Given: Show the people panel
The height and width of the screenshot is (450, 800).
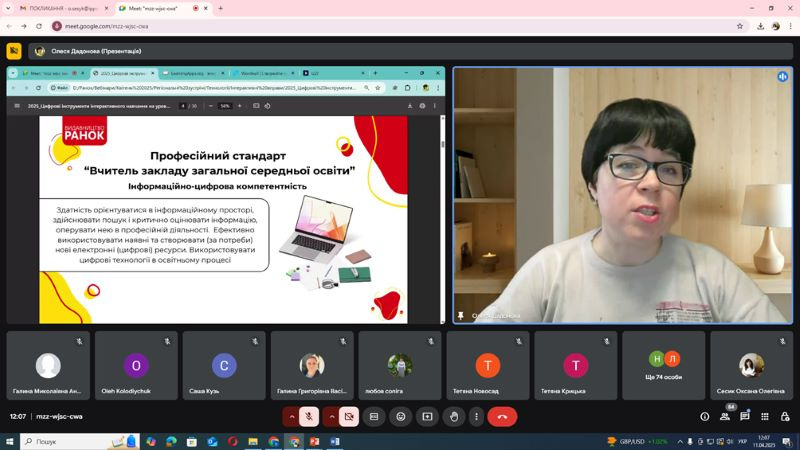Looking at the screenshot, I should [724, 417].
